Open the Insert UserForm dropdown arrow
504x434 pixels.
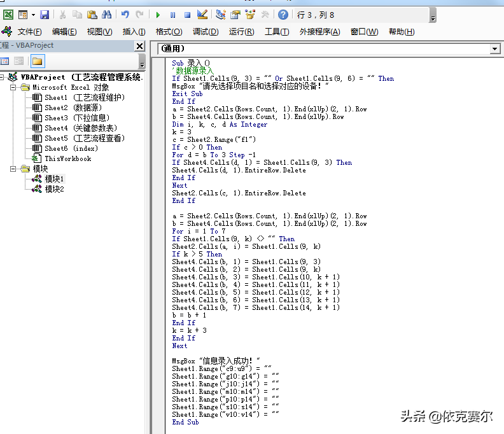pos(33,15)
